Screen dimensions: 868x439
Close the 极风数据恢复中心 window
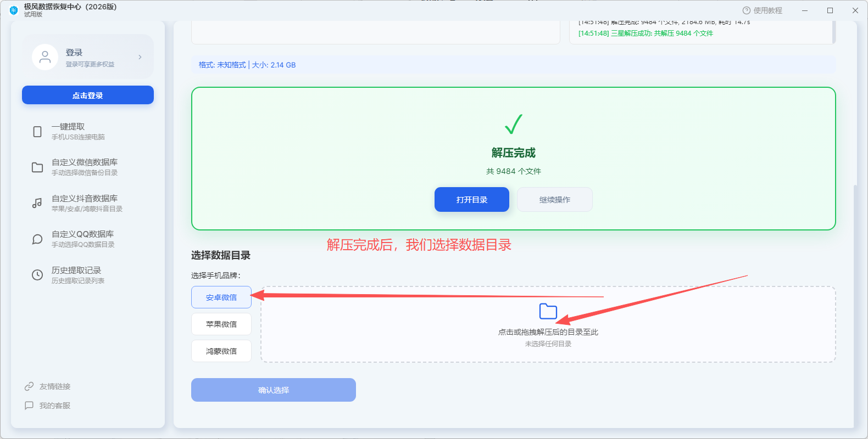tap(855, 10)
